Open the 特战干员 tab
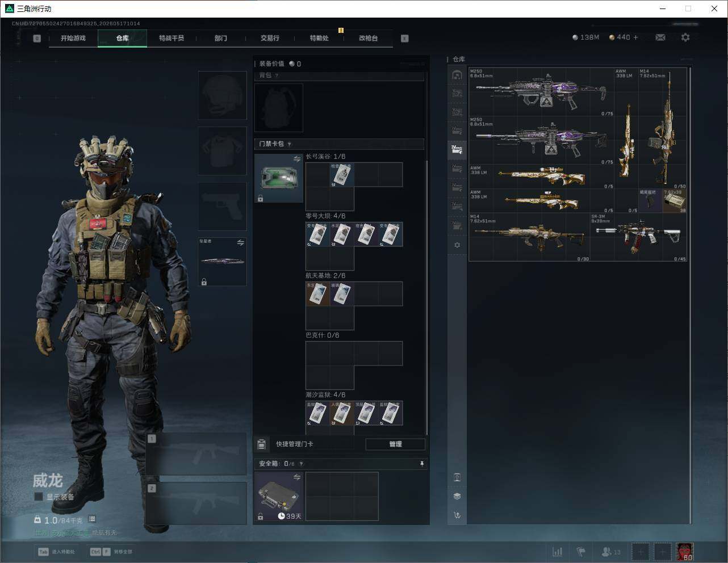Image resolution: width=728 pixels, height=563 pixels. [x=171, y=38]
